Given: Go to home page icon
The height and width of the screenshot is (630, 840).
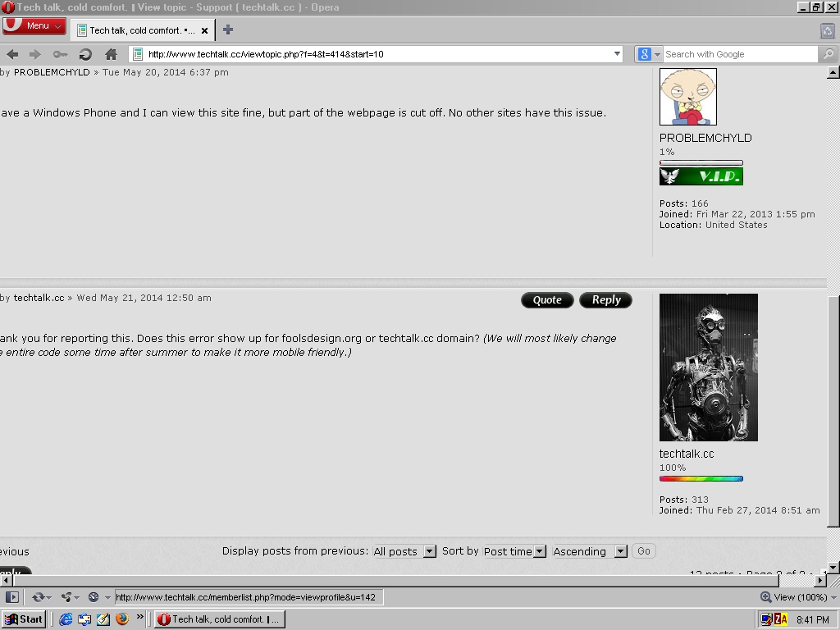Looking at the screenshot, I should [111, 54].
